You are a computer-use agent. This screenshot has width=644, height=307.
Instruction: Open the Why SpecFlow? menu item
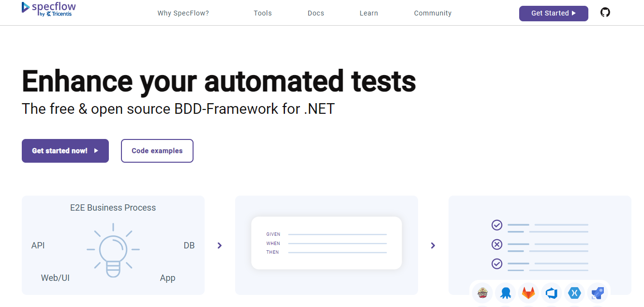183,13
